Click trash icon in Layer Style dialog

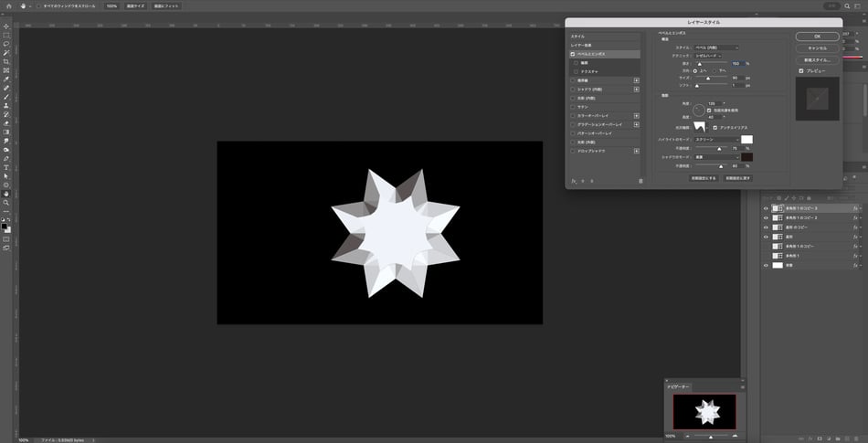tap(640, 181)
